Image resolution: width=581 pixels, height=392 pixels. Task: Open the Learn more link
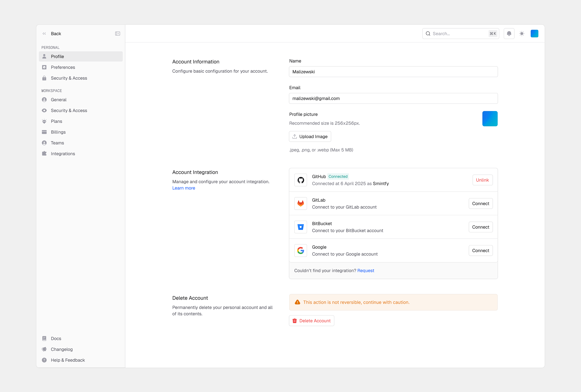pos(184,188)
